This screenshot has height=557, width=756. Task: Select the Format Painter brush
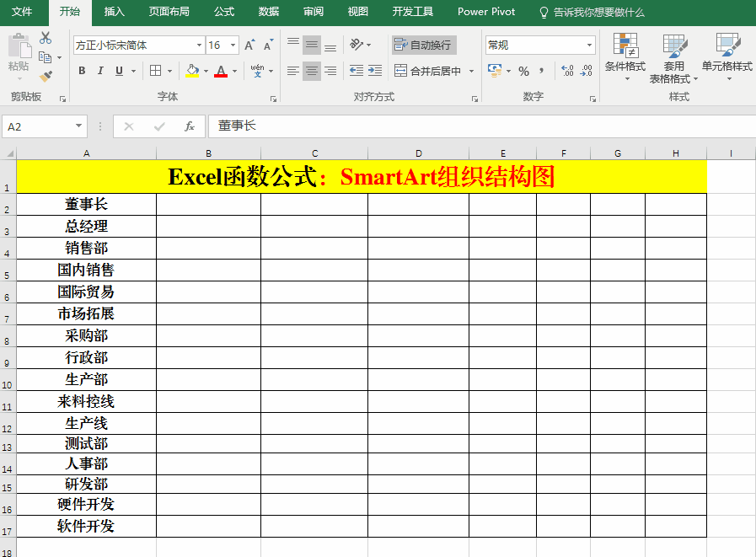tap(46, 77)
